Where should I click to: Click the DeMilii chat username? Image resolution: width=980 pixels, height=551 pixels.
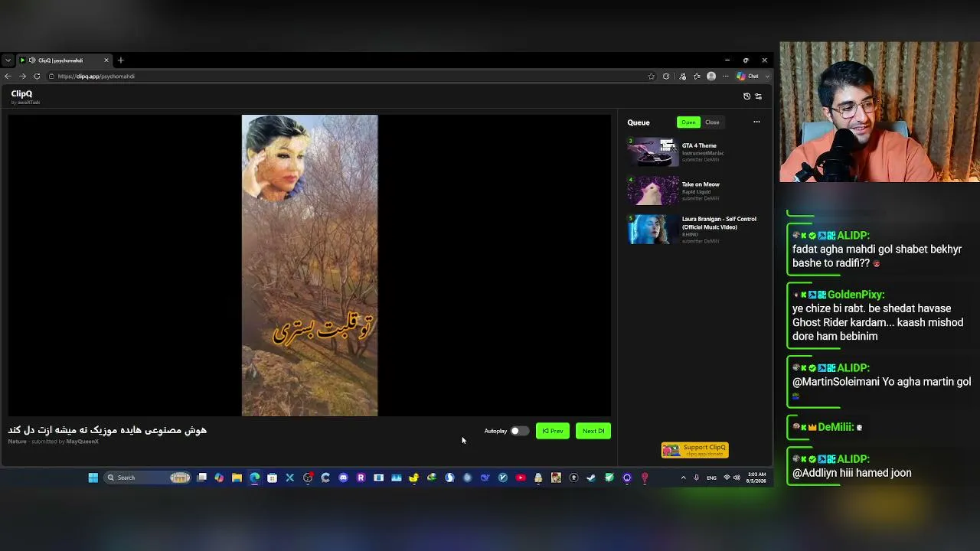[x=836, y=427]
